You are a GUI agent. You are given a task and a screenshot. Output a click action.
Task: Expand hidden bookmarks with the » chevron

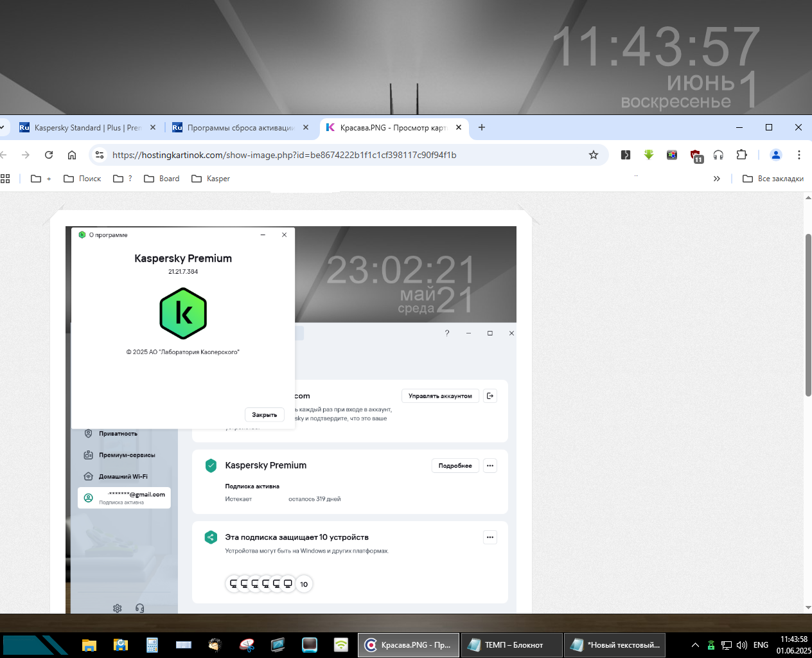click(717, 179)
